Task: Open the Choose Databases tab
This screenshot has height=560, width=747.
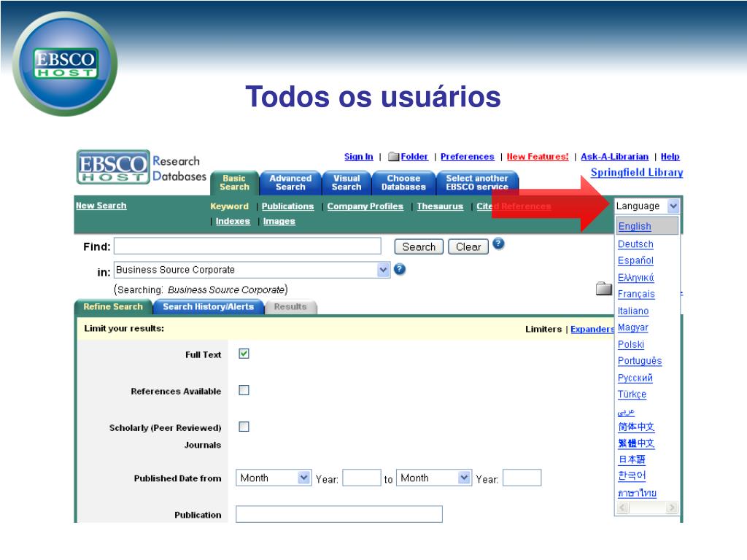Action: pos(403,183)
